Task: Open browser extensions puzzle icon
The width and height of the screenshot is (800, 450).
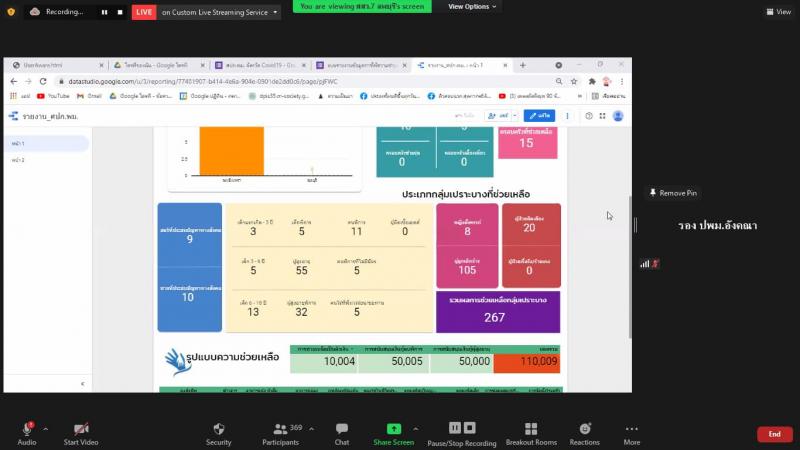Action: point(592,81)
